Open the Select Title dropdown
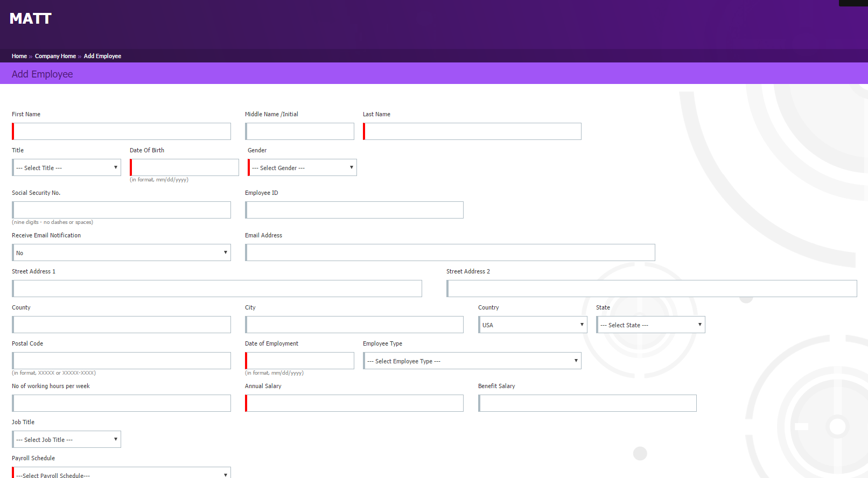Screen dimensions: 868x478 [x=67, y=167]
